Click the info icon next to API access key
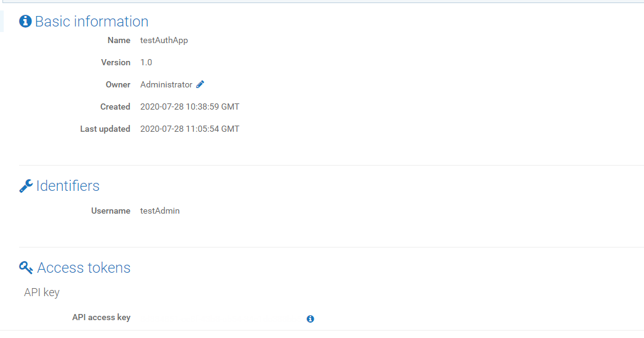This screenshot has width=644, height=338. click(310, 319)
